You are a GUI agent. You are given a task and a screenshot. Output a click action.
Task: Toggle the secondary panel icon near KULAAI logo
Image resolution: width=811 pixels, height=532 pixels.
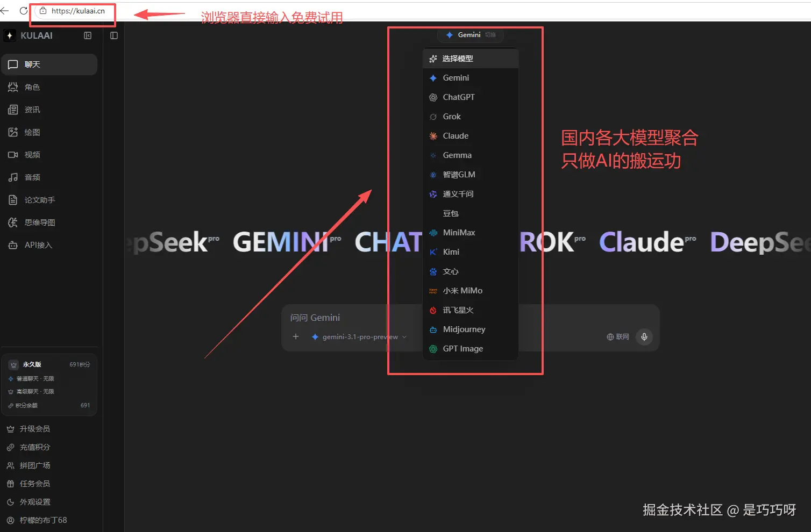[113, 35]
